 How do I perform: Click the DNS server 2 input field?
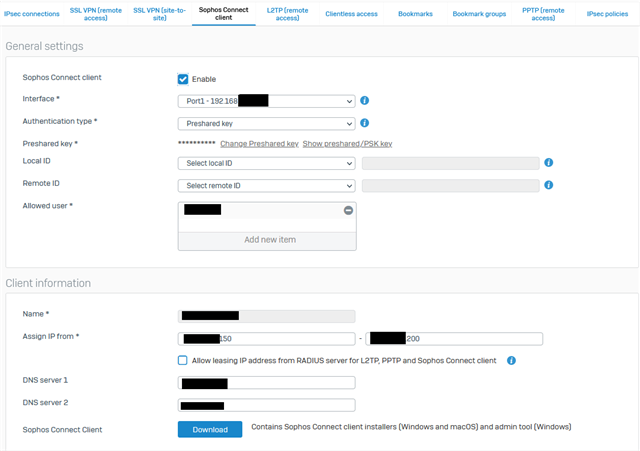(267, 405)
